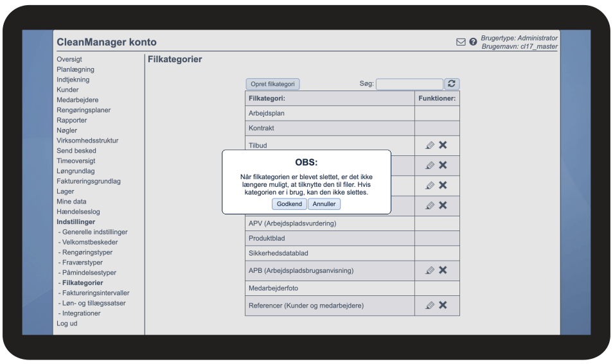View Hændelseslog
Viewport: 613px width, 364px height.
click(x=78, y=212)
